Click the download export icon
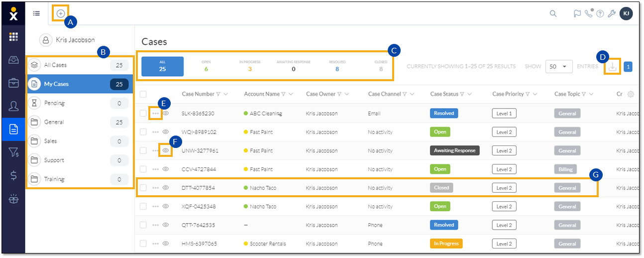The height and width of the screenshot is (258, 644). point(613,67)
